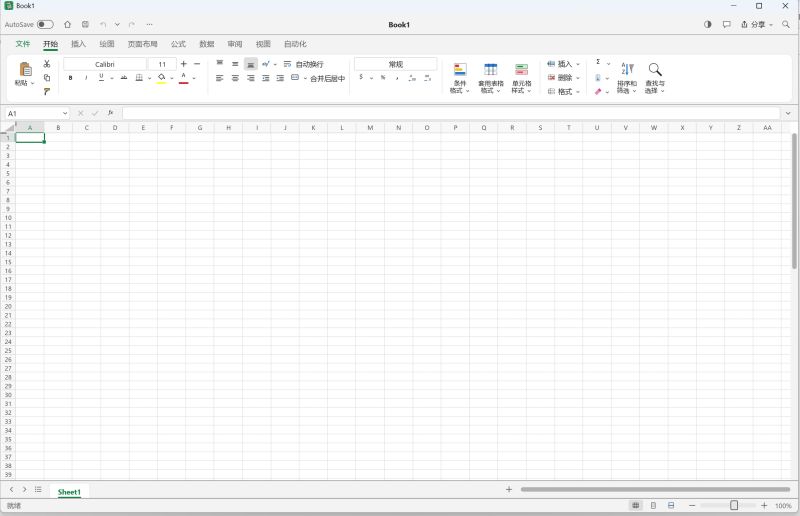The height and width of the screenshot is (516, 800).
Task: Click the A1 name box
Action: pos(37,113)
